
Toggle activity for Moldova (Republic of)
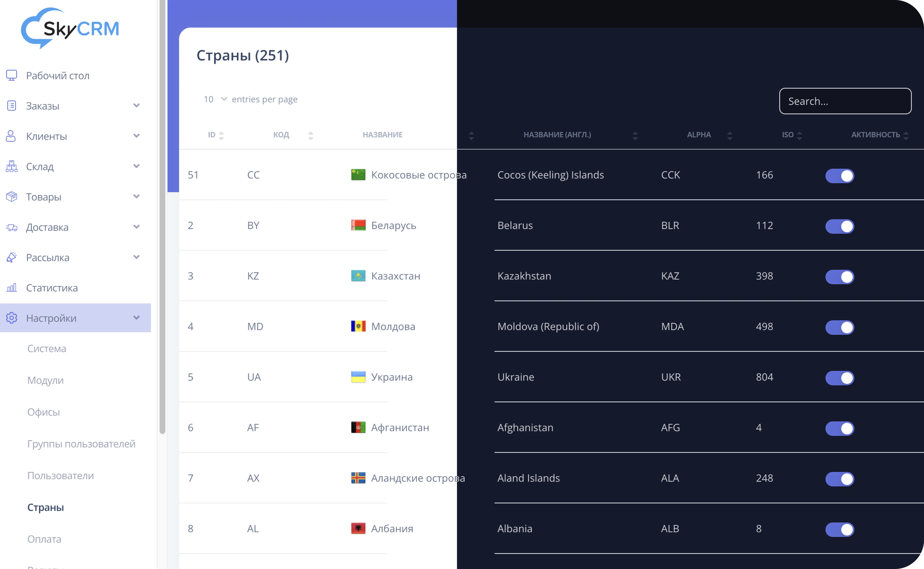click(840, 327)
